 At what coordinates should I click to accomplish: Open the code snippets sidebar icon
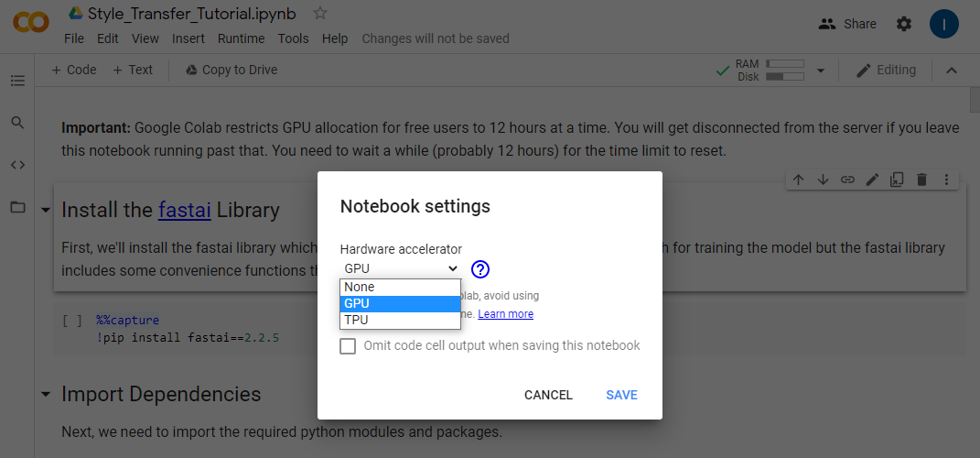click(17, 165)
